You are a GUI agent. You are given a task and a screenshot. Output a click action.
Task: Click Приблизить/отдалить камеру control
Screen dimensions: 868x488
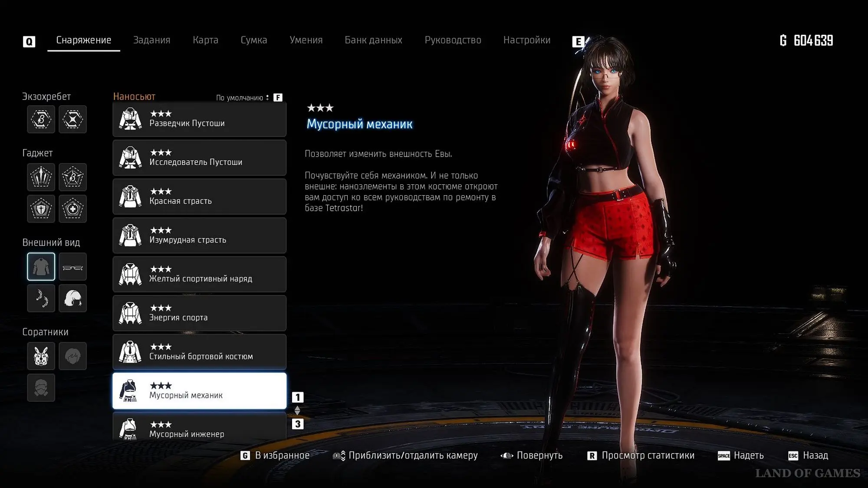[x=405, y=455]
